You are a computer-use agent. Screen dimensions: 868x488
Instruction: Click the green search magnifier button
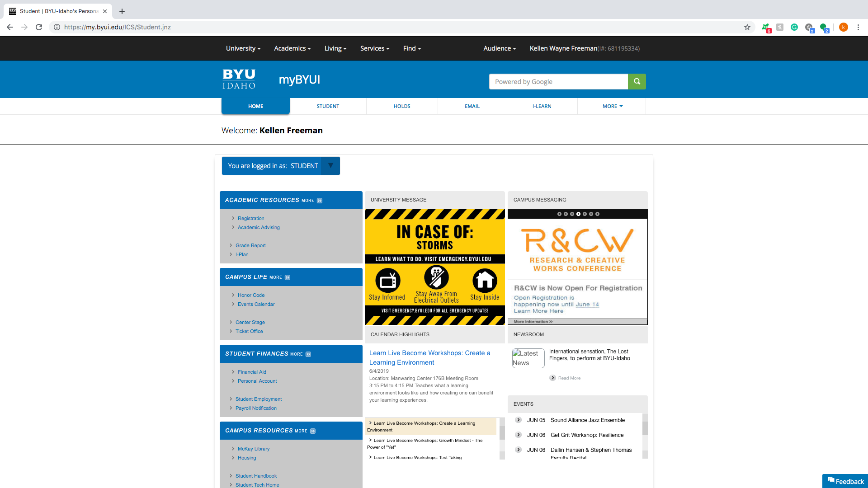pyautogui.click(x=637, y=81)
